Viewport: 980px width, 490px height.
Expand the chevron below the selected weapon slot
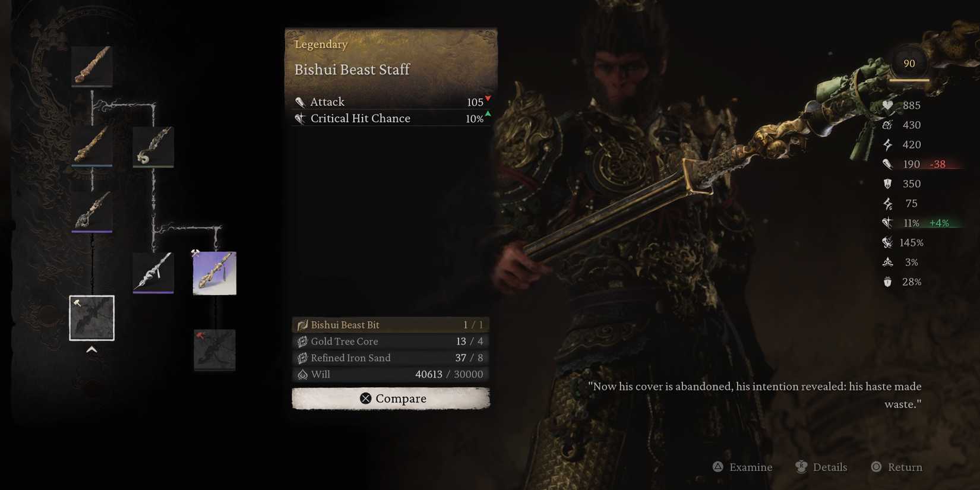91,350
